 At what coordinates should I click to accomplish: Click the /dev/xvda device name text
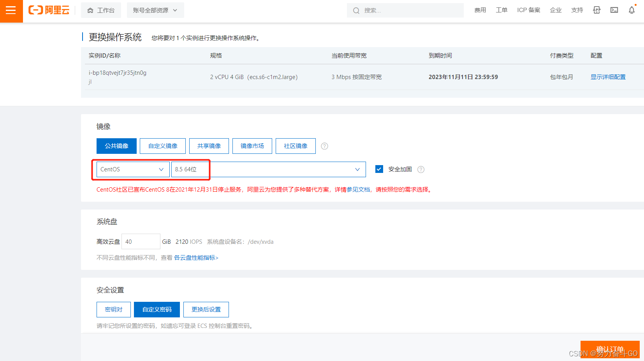coord(260,242)
